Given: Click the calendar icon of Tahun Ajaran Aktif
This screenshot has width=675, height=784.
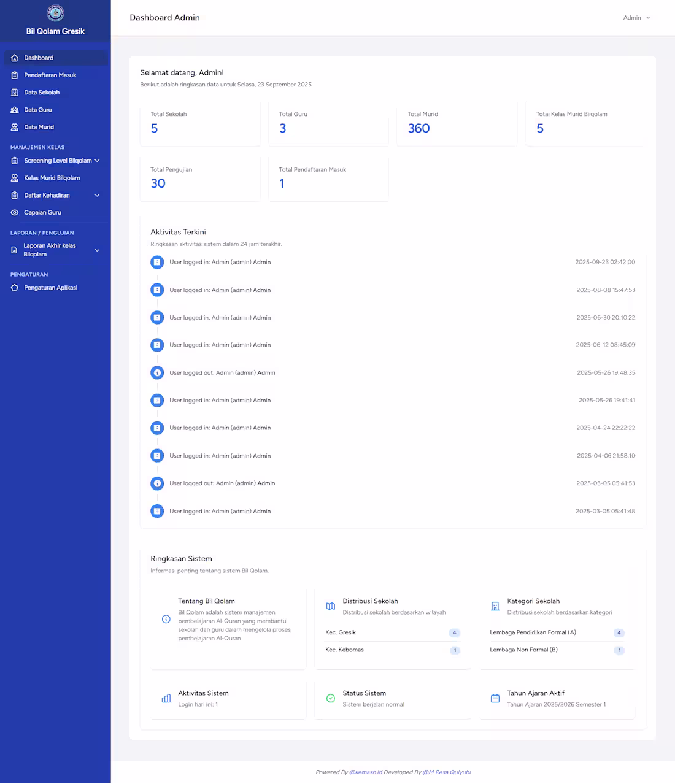Looking at the screenshot, I should [x=495, y=698].
